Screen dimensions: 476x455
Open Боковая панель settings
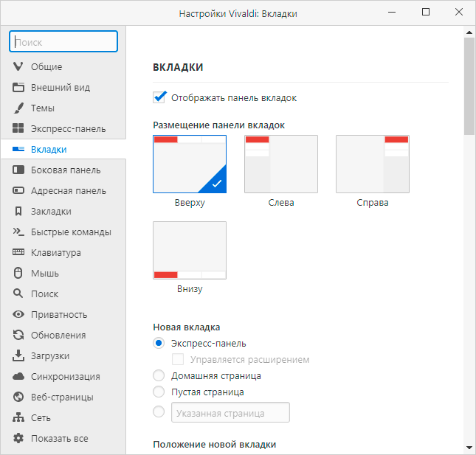point(63,170)
